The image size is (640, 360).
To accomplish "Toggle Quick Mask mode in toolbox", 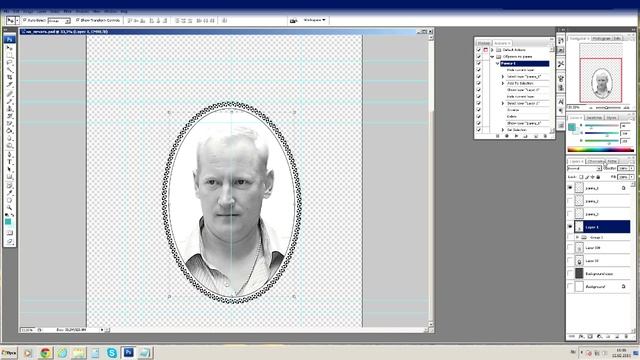I will point(10,233).
